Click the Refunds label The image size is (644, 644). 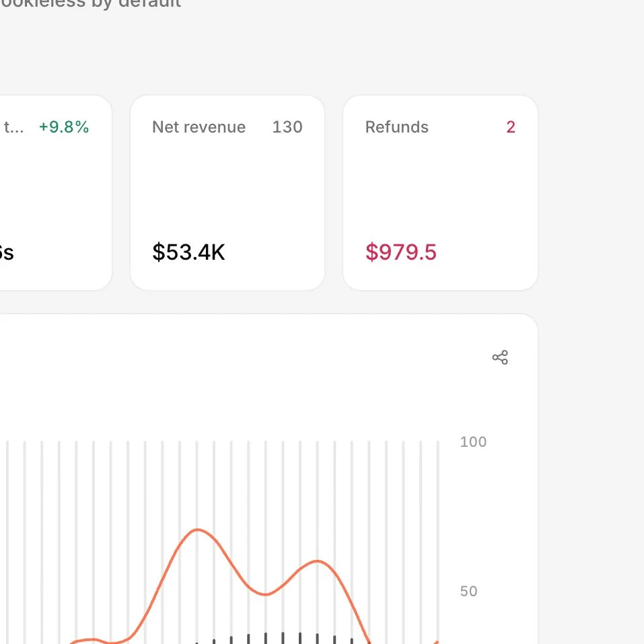tap(397, 127)
